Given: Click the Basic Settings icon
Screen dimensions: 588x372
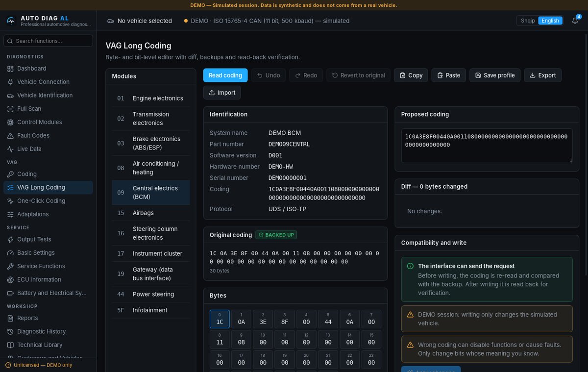Looking at the screenshot, I should [x=10, y=253].
